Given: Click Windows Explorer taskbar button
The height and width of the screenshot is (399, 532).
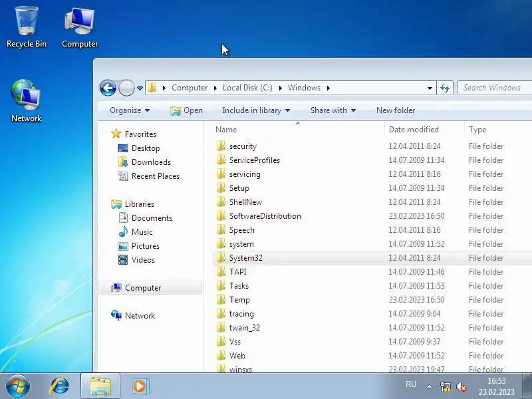Looking at the screenshot, I should (100, 386).
